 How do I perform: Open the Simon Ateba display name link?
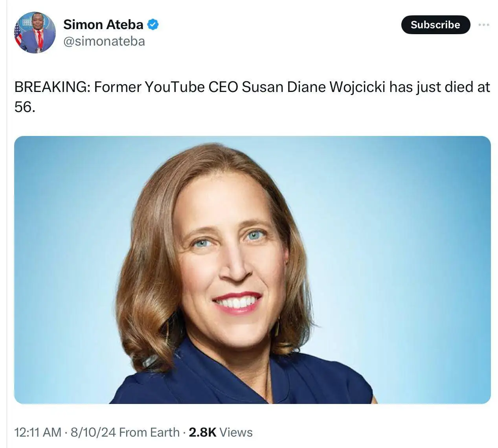point(103,24)
